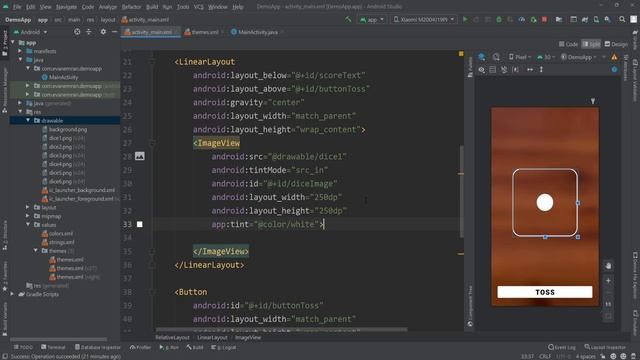
Task: Open the app run configuration dropdown
Action: pyautogui.click(x=372, y=19)
